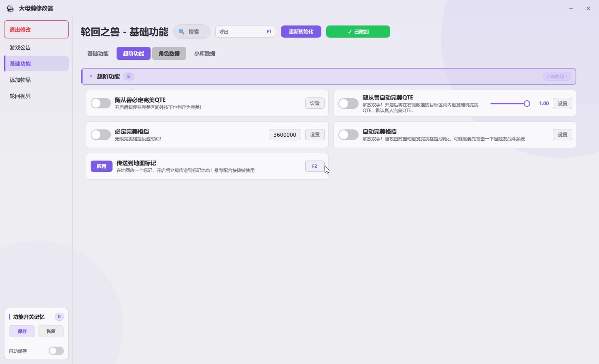
Task: Switch to 基础功能 tab
Action: 98,53
